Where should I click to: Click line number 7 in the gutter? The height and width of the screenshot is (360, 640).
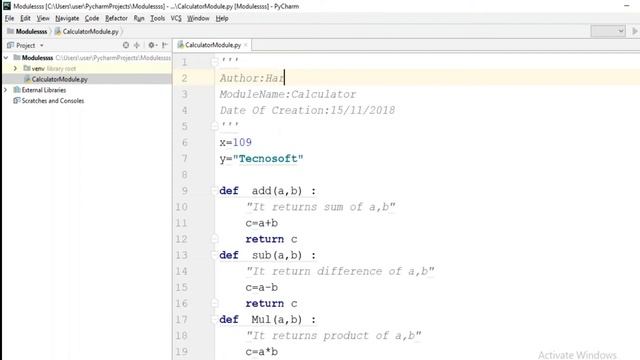[184, 158]
